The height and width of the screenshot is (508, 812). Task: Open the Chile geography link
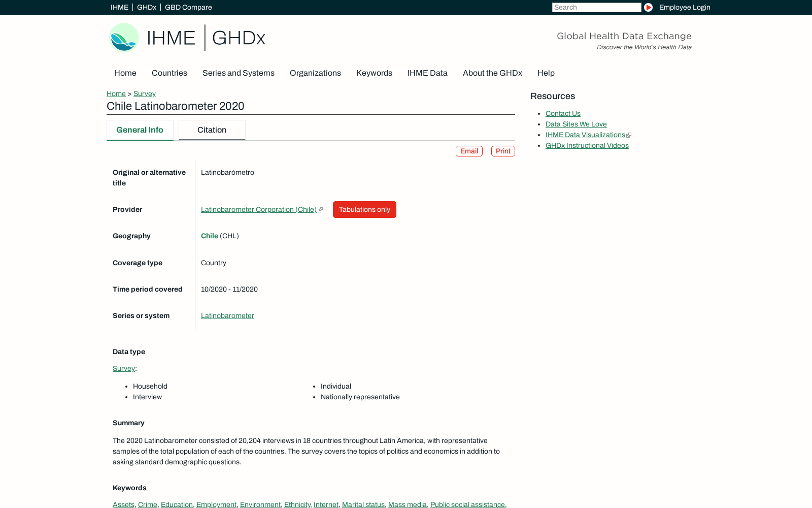(x=210, y=236)
